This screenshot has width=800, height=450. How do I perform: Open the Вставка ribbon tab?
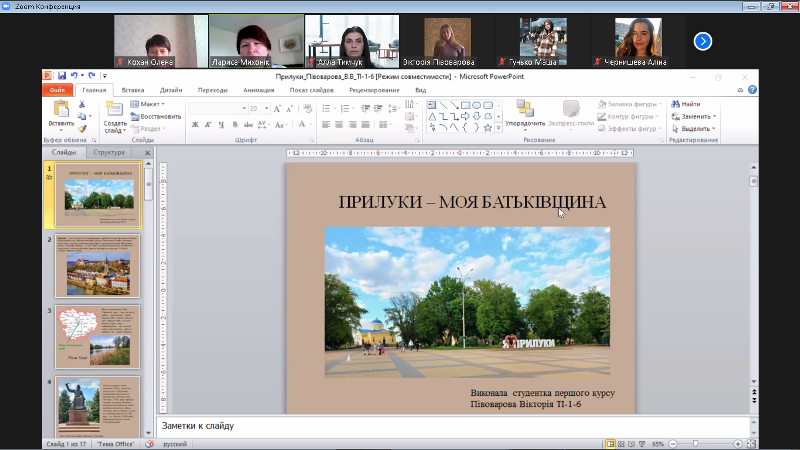click(133, 90)
